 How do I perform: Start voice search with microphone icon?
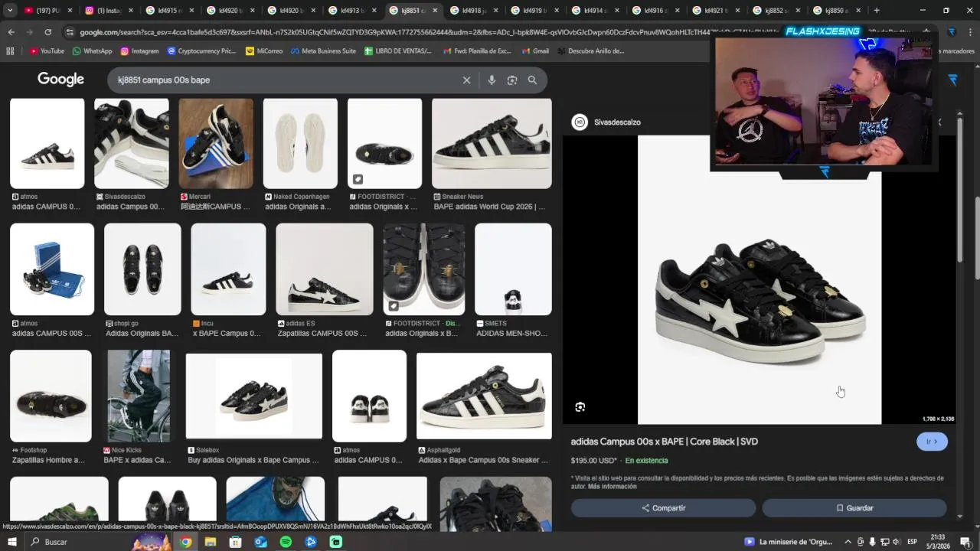(492, 80)
